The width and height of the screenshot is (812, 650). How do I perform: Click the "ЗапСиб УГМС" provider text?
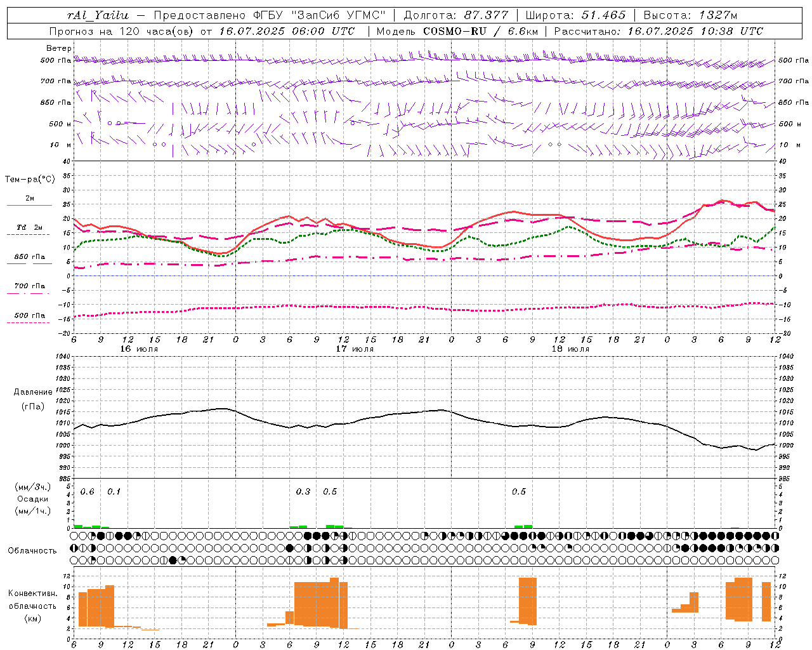click(337, 15)
